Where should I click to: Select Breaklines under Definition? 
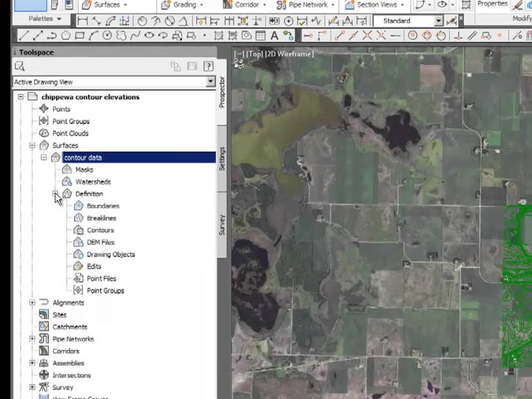(x=101, y=218)
